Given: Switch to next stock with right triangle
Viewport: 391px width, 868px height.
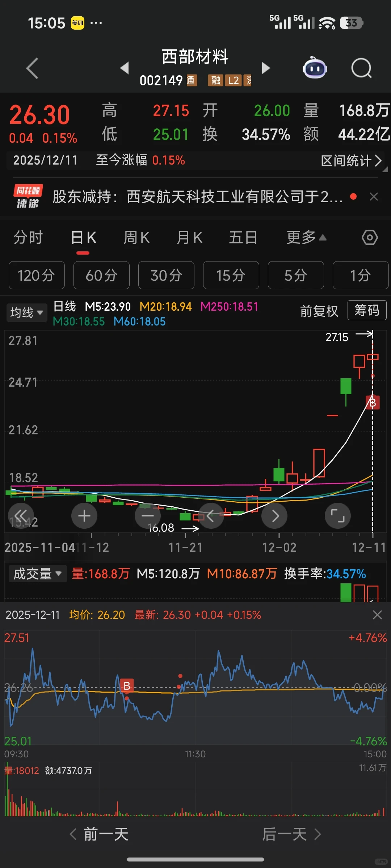Looking at the screenshot, I should coord(266,68).
